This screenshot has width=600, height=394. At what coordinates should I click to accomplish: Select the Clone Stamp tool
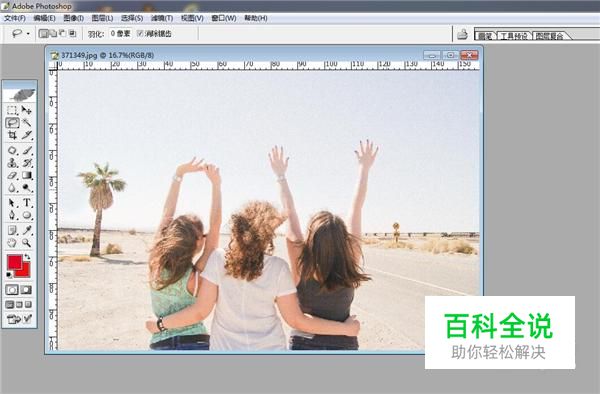(x=12, y=163)
